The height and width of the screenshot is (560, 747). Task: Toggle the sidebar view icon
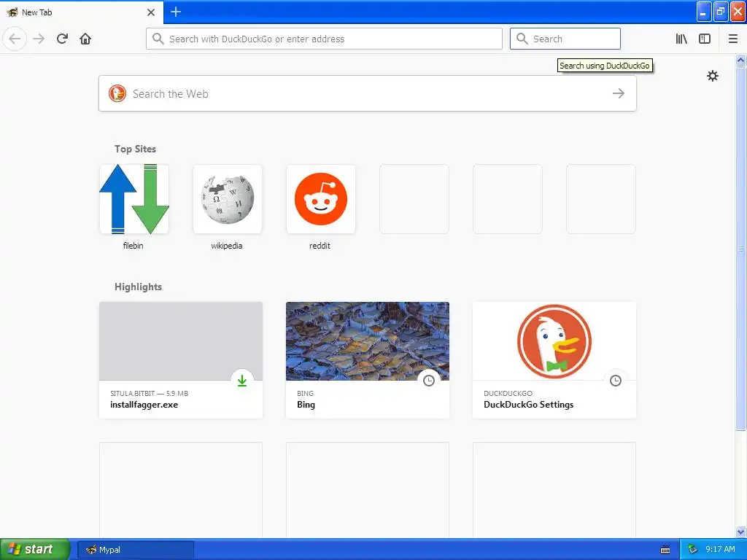[x=705, y=39]
